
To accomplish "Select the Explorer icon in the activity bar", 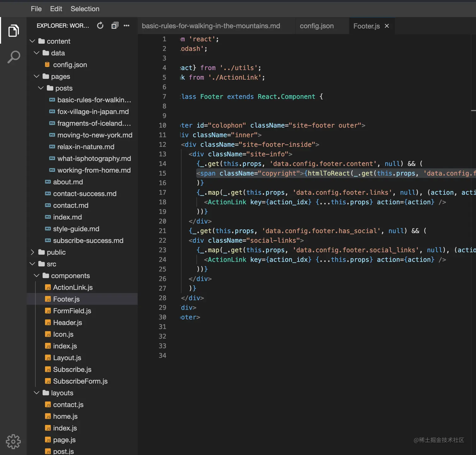I will coord(13,31).
